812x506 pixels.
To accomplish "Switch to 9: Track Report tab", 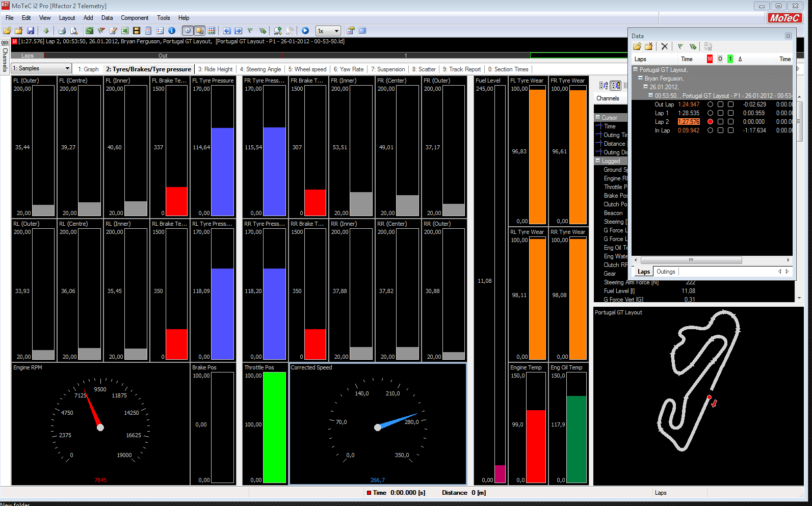I will coord(462,69).
